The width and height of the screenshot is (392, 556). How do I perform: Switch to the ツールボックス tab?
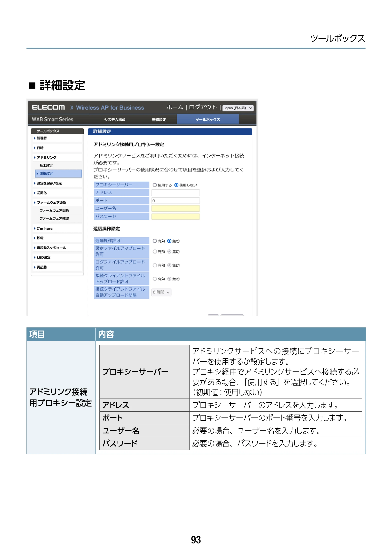pos(208,119)
